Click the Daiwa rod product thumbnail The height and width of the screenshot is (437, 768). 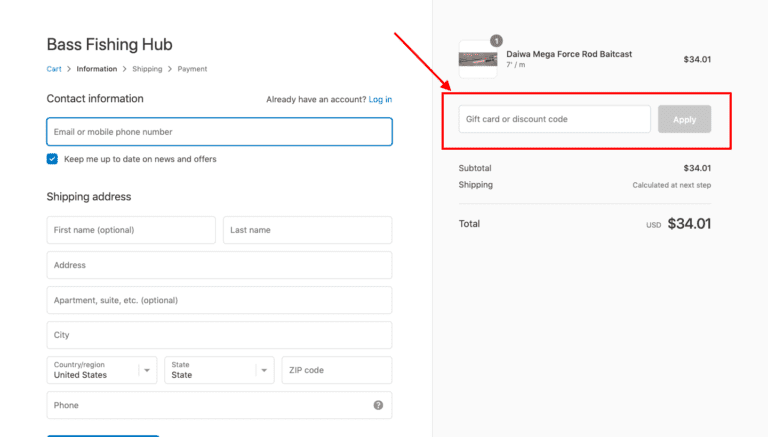478,60
